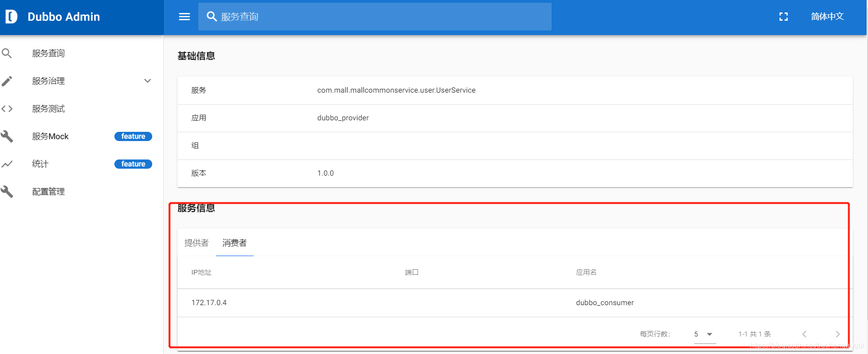The width and height of the screenshot is (868, 354).
Task: Click the 组 row label
Action: (x=195, y=146)
